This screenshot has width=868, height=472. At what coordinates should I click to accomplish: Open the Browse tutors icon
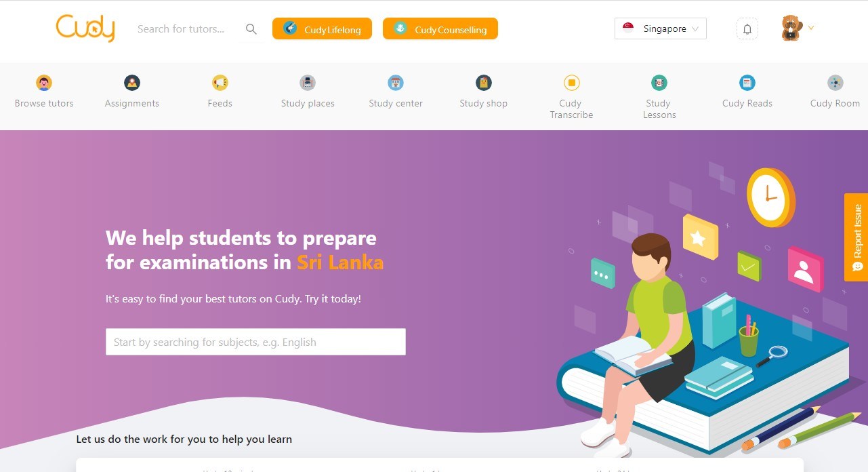44,83
